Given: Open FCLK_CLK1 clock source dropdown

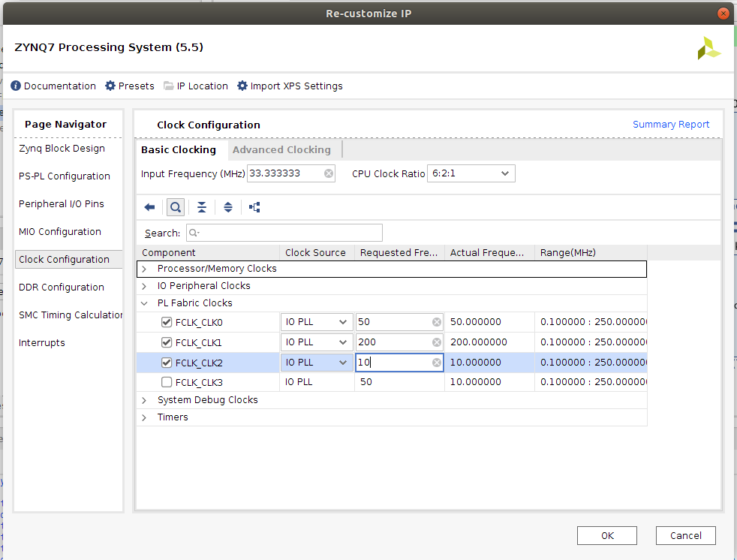Looking at the screenshot, I should 316,342.
